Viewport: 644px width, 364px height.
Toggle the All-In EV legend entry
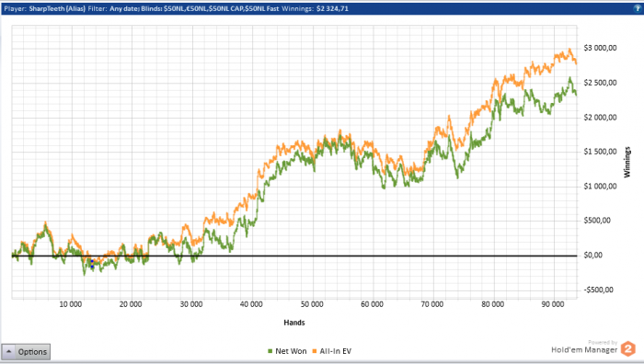tap(332, 351)
